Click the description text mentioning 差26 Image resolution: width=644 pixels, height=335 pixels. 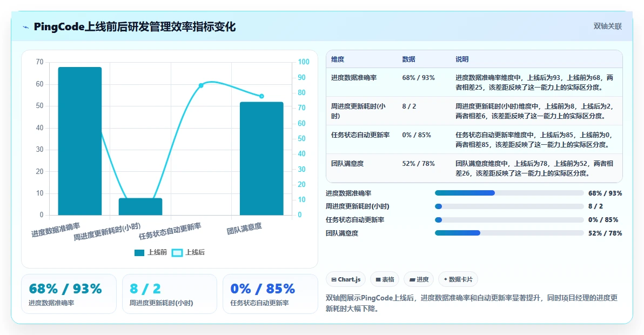tap(534, 169)
